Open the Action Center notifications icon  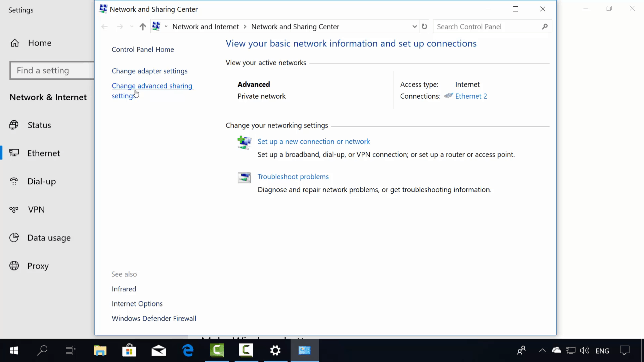point(625,350)
